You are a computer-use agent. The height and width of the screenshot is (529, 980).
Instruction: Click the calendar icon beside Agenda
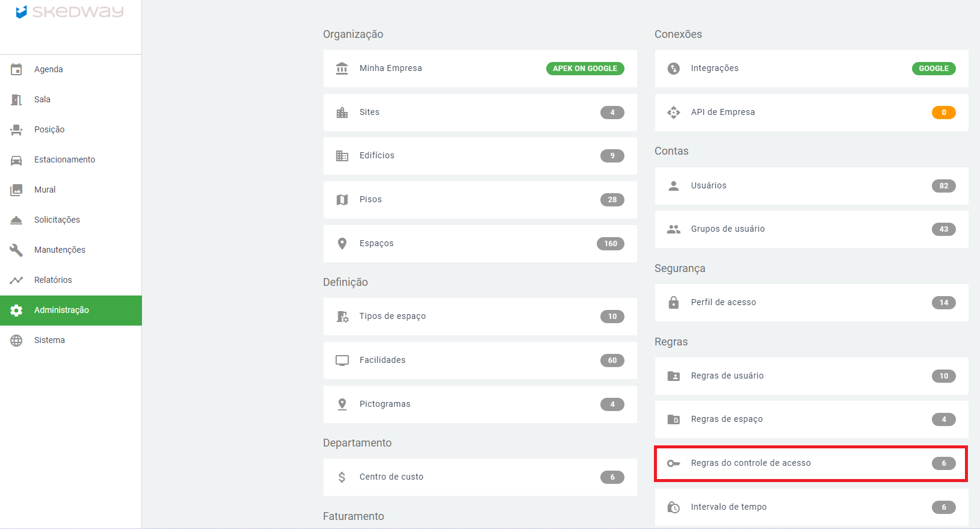coord(16,69)
